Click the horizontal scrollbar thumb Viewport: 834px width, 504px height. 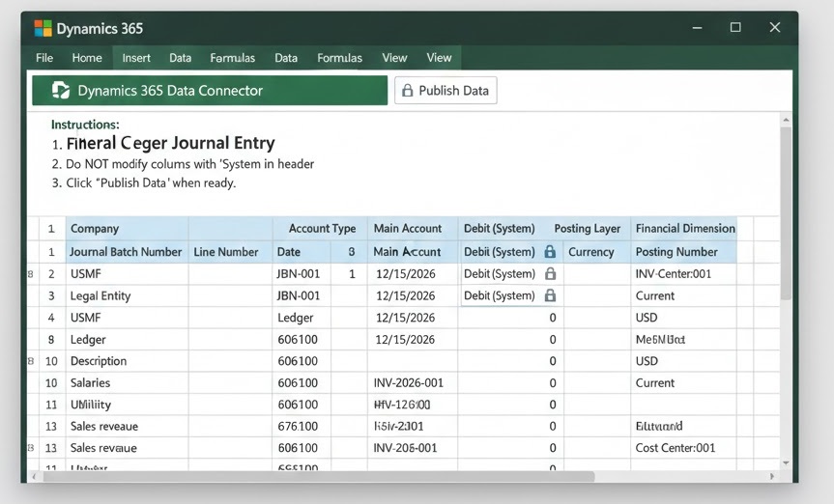click(319, 476)
